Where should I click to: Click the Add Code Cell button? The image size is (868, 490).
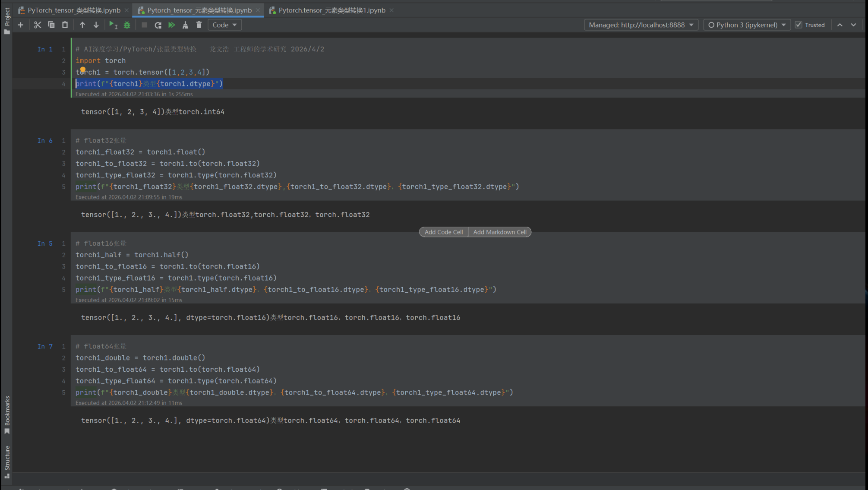tap(443, 232)
